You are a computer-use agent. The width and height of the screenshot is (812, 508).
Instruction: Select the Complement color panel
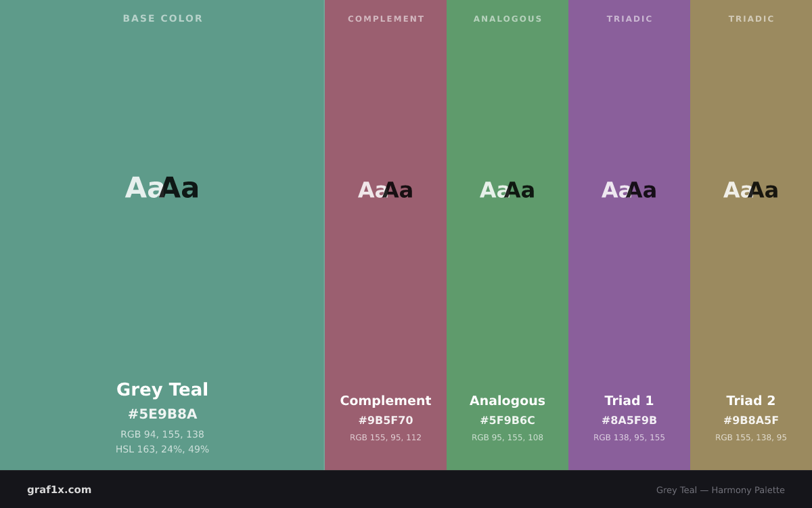click(x=386, y=235)
